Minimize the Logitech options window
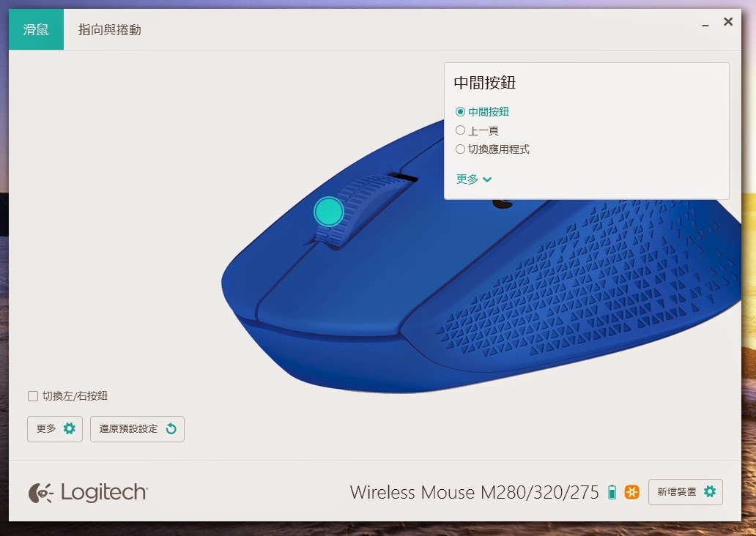Screen dimensions: 756x536 tap(705, 24)
